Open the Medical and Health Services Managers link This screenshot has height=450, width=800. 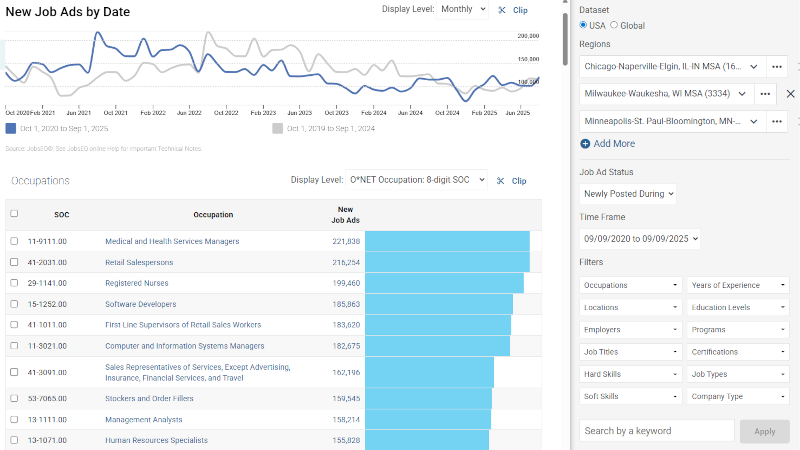172,241
